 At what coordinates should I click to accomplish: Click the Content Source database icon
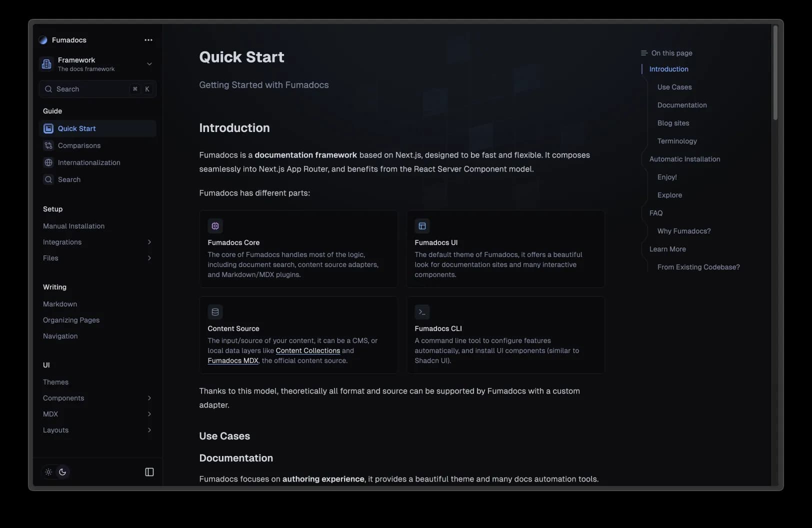(215, 312)
